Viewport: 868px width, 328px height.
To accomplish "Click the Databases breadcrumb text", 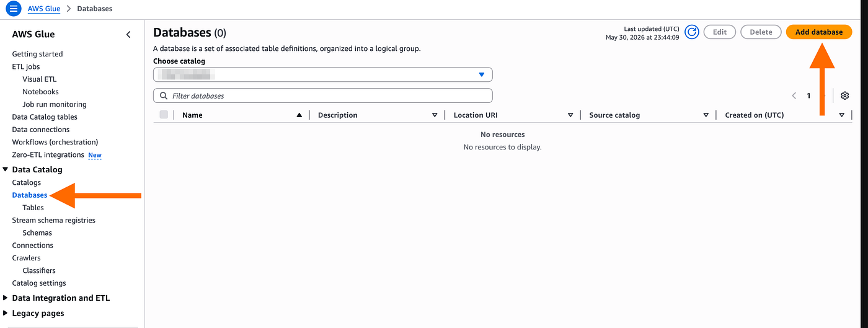I will coord(95,9).
